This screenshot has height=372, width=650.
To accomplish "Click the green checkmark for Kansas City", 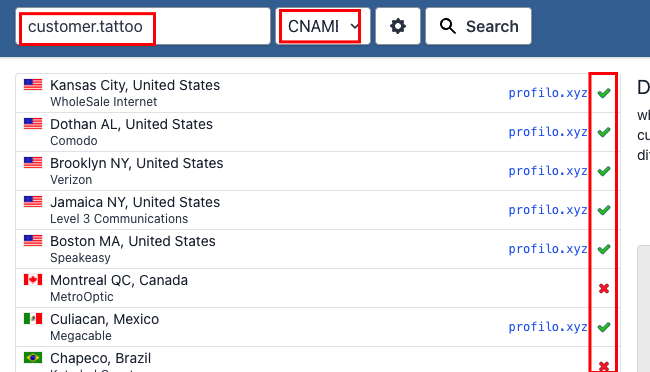I will coord(604,93).
